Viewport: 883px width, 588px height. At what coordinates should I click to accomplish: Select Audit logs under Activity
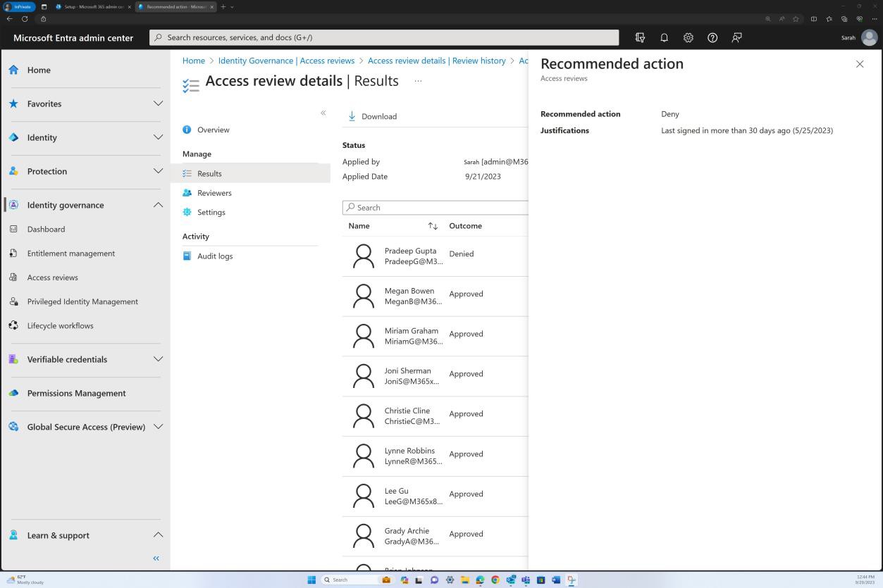tap(214, 256)
